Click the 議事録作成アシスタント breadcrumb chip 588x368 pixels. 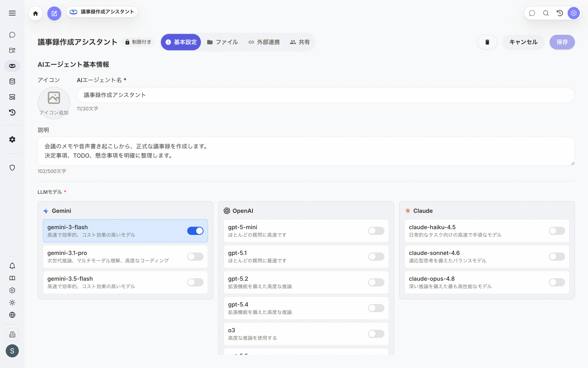[x=102, y=12]
